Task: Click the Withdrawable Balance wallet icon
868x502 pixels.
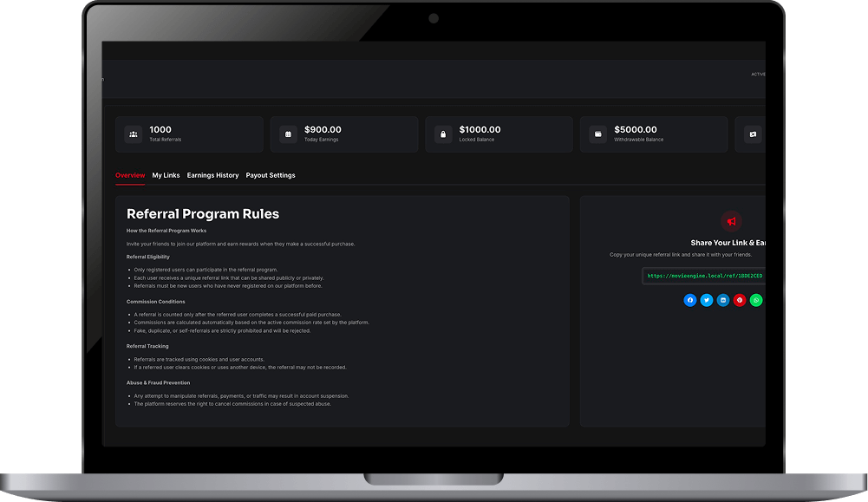Action: 597,134
